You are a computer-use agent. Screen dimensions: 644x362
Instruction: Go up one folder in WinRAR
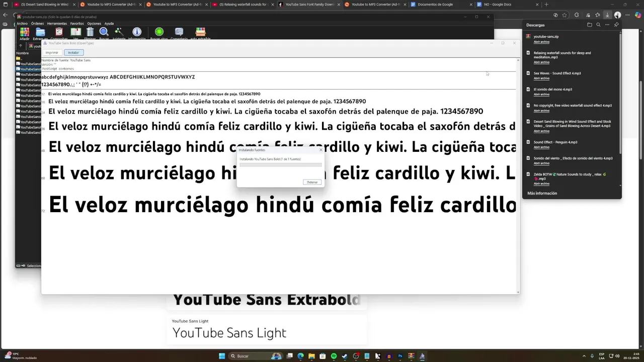click(x=21, y=46)
